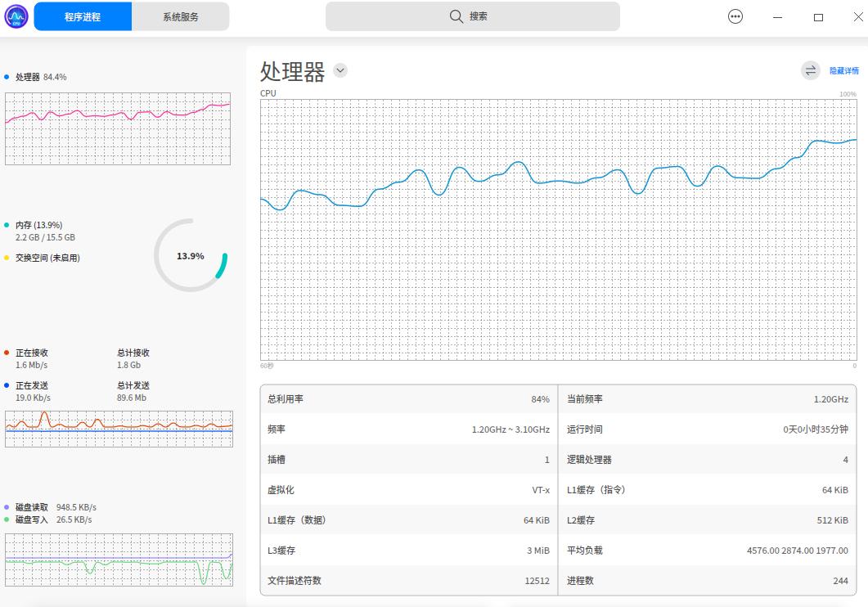The height and width of the screenshot is (607, 868).
Task: Select the 内存 (13.9%) sidebar entry
Action: coord(38,225)
